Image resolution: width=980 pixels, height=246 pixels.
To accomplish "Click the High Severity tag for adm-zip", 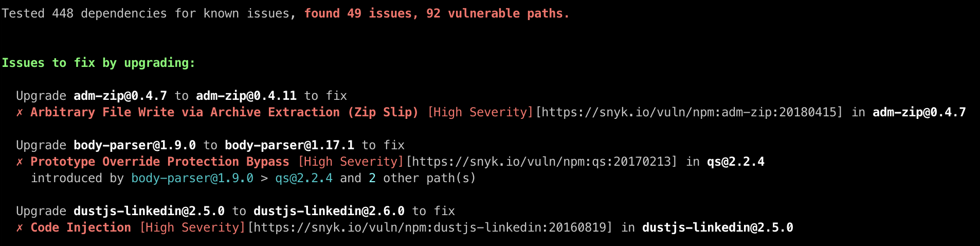I will 481,113.
